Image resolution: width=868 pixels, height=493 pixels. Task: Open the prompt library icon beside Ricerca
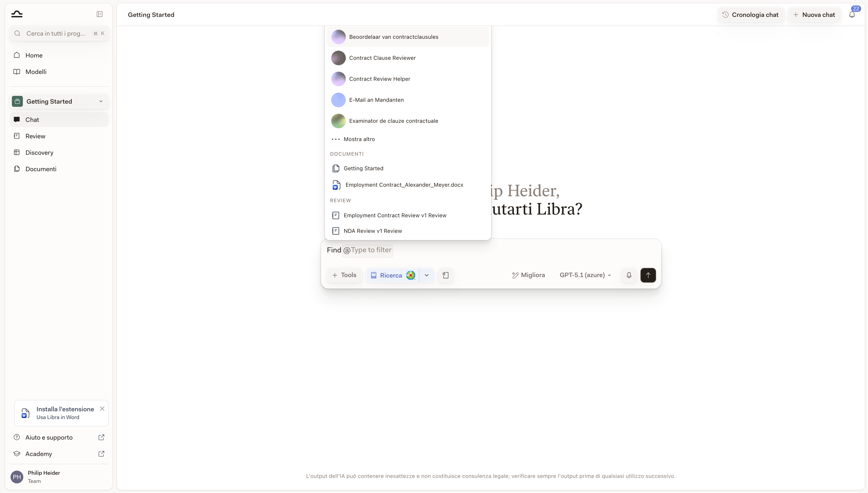(x=445, y=275)
